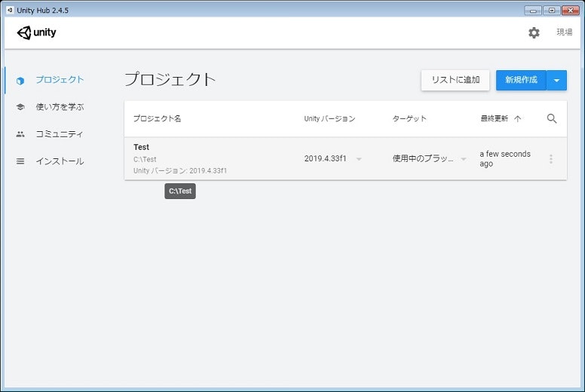
Task: Click the プロジェクト cube icon in sidebar
Action: tap(20, 80)
